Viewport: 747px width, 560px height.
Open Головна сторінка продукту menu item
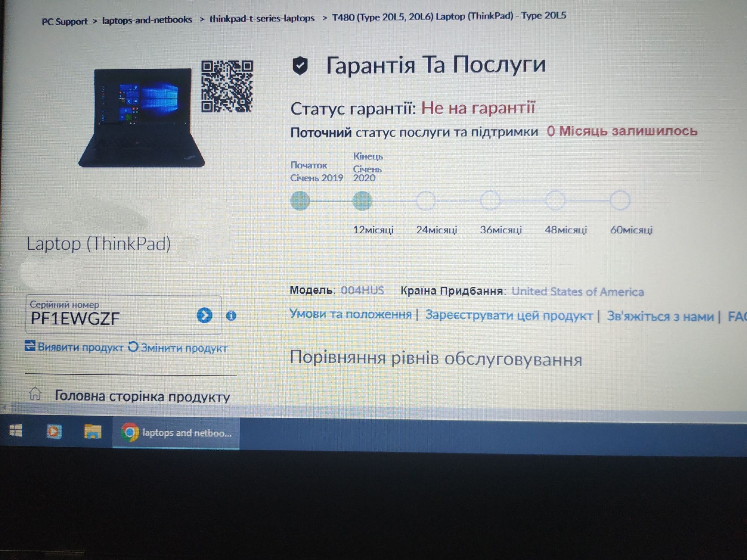(x=142, y=396)
